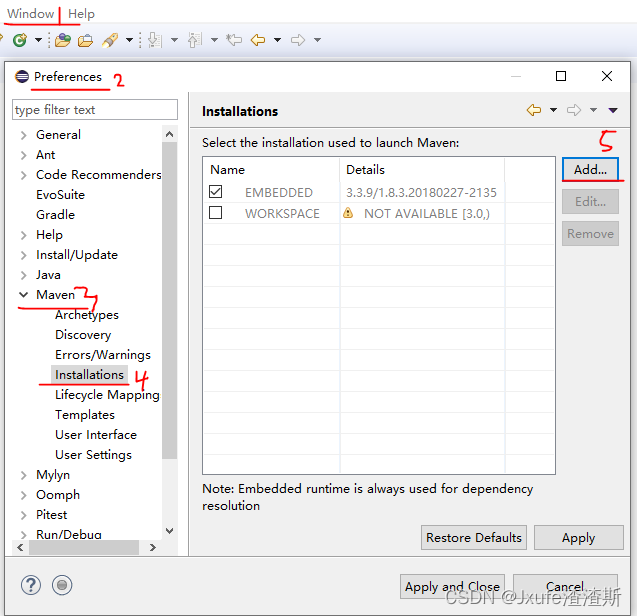Expand the Code Recommenders node
This screenshot has width=637, height=616.
click(24, 175)
